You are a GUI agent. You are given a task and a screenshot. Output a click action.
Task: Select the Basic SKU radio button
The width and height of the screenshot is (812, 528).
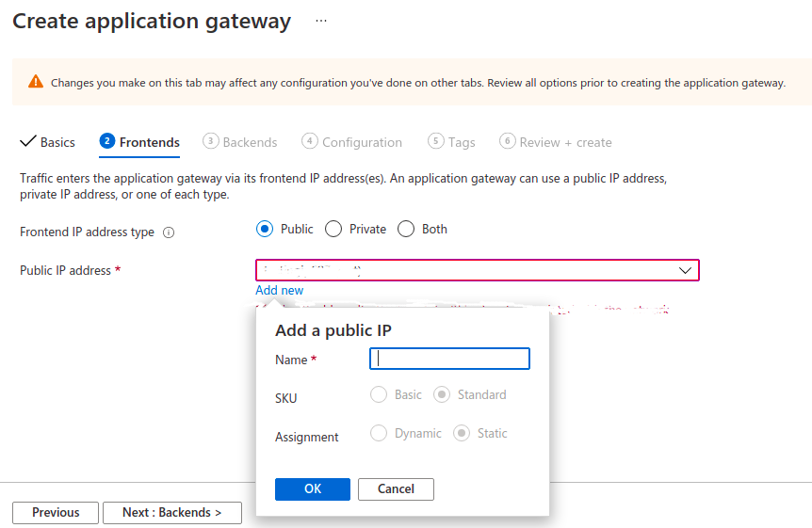pos(379,394)
